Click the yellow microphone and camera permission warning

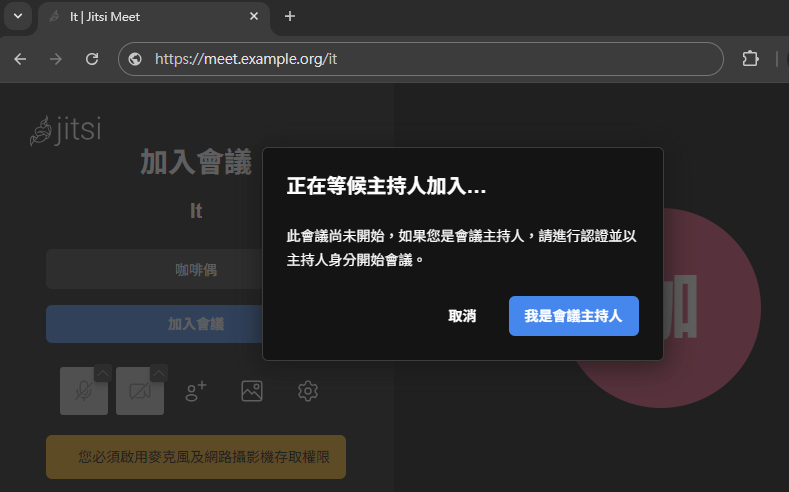tap(196, 457)
